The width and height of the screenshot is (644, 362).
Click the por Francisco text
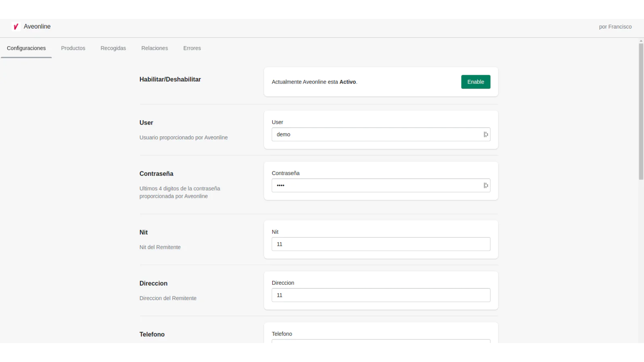[x=615, y=27]
